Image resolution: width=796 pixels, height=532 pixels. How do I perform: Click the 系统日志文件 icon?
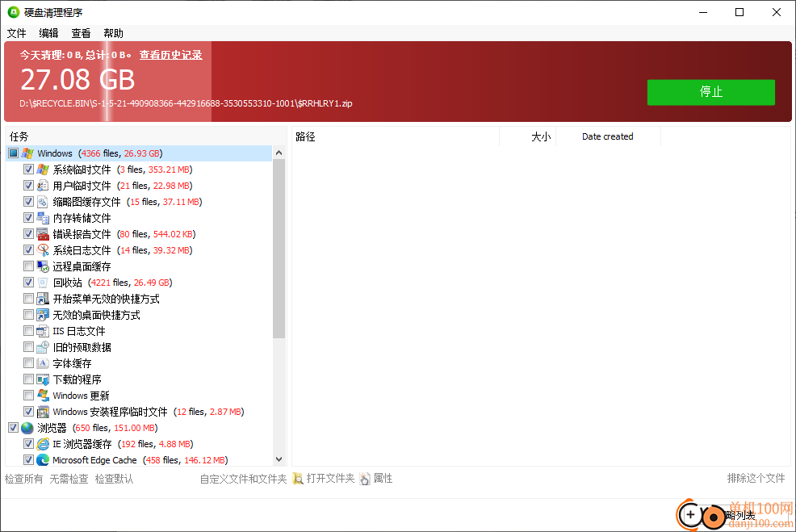(43, 250)
